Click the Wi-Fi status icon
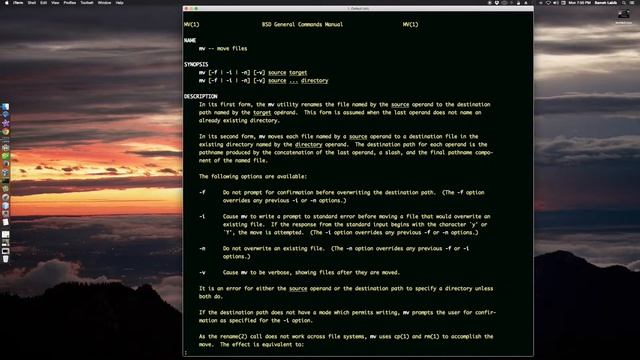 click(x=548, y=3)
